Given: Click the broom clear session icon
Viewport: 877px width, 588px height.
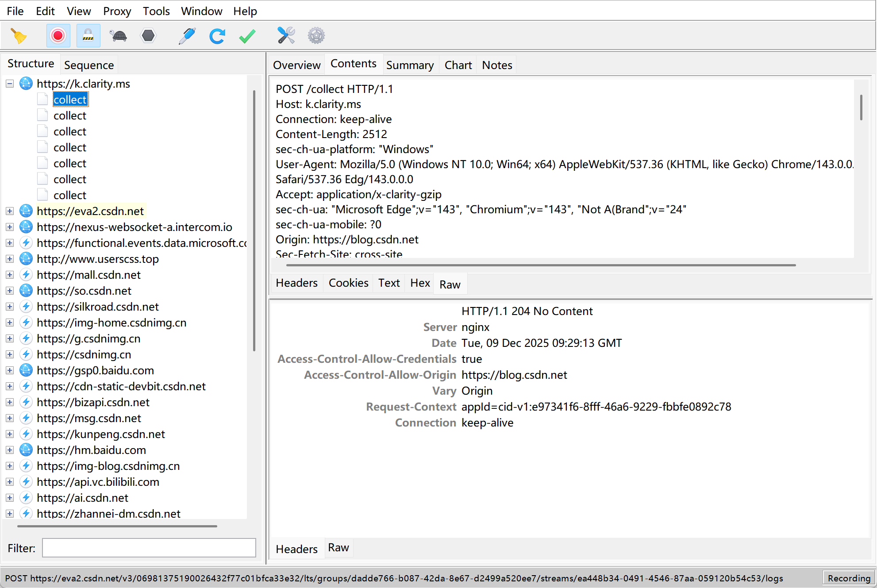Looking at the screenshot, I should (19, 36).
